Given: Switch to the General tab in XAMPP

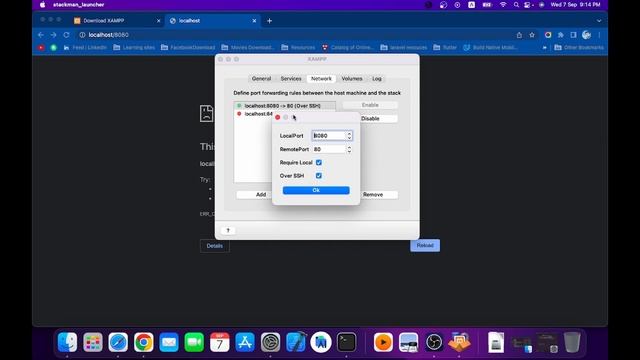Looking at the screenshot, I should (261, 78).
